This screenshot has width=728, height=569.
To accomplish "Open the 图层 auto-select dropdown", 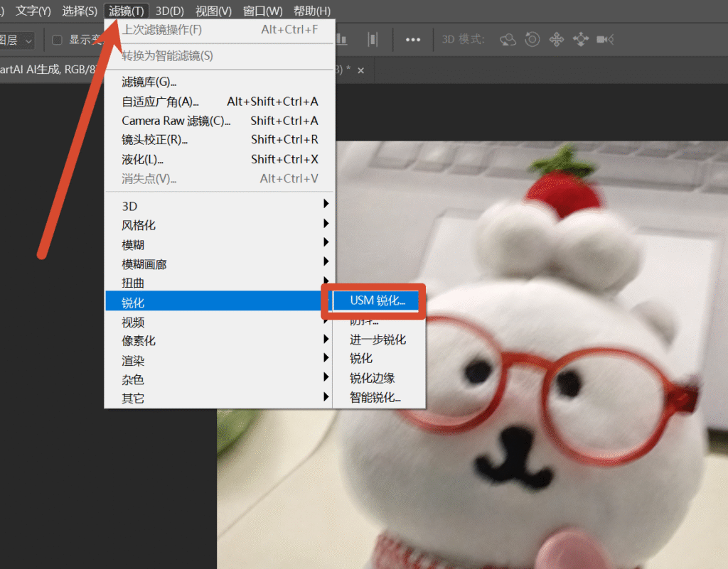I will [17, 40].
